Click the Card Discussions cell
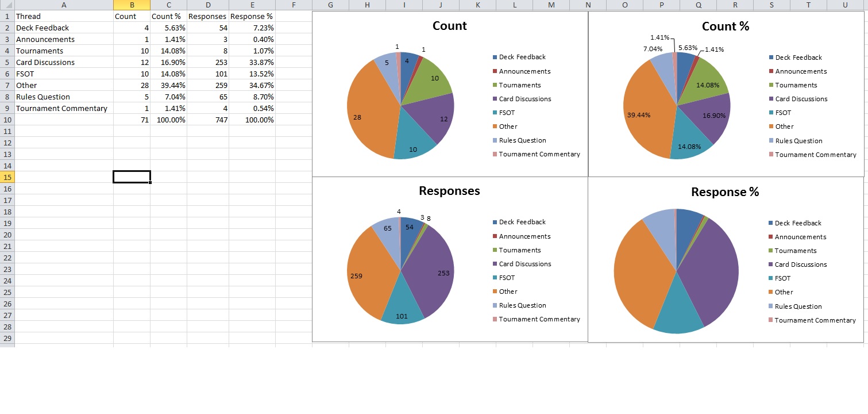This screenshot has width=868, height=414. click(x=64, y=62)
